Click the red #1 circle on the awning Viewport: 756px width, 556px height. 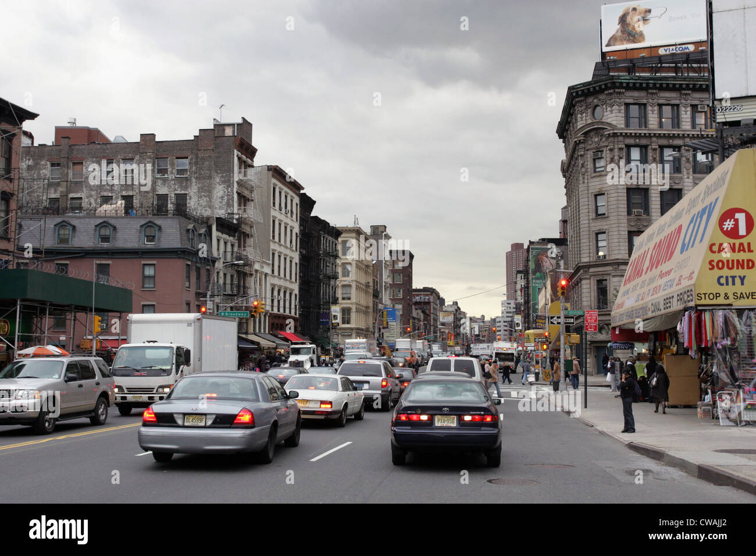736,223
